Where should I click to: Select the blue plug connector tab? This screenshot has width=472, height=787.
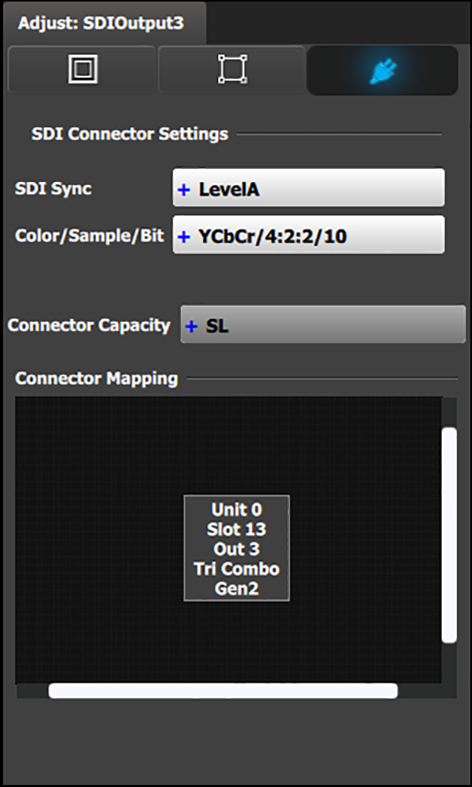point(382,70)
